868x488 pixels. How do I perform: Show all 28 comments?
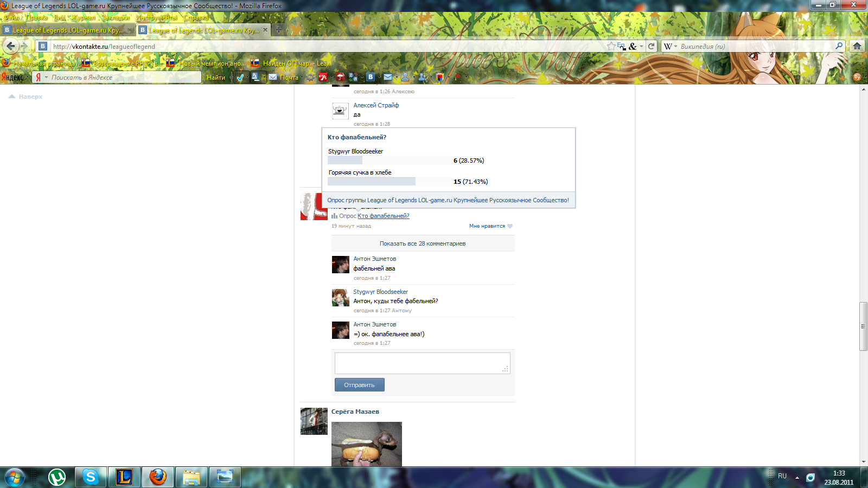(x=423, y=243)
